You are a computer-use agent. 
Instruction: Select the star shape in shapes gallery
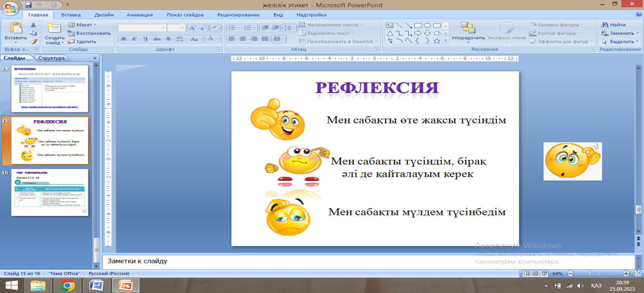[x=437, y=40]
